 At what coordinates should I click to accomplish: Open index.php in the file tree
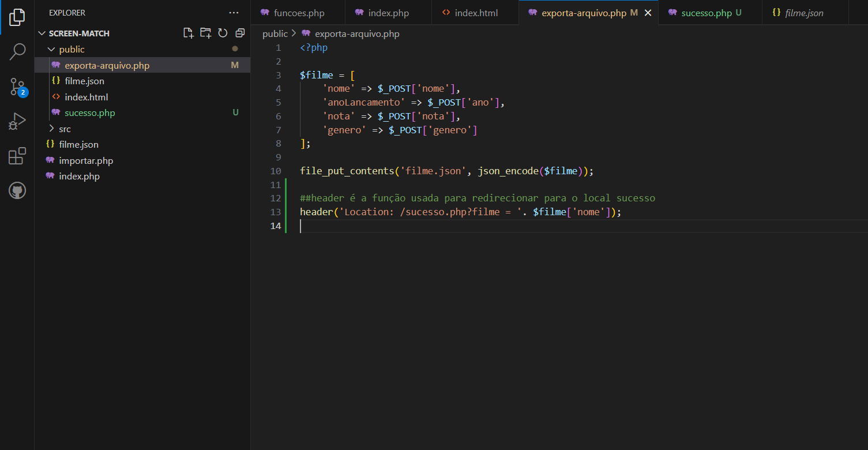pos(142,177)
